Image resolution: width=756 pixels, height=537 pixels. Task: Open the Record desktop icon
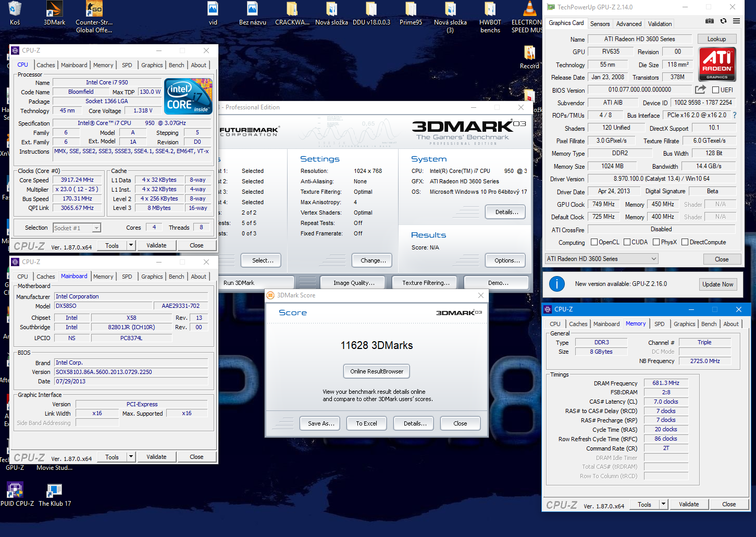[x=529, y=57]
